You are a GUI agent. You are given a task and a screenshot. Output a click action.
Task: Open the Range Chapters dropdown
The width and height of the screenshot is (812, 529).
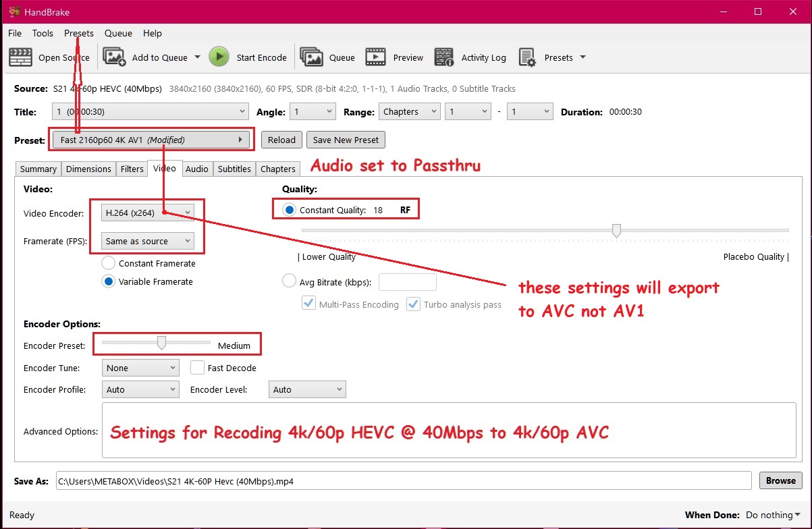pos(409,112)
